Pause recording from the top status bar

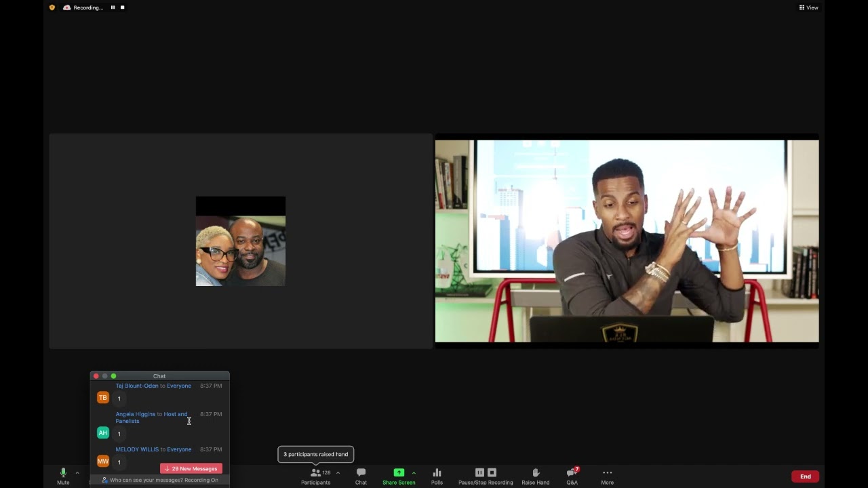pos(113,7)
